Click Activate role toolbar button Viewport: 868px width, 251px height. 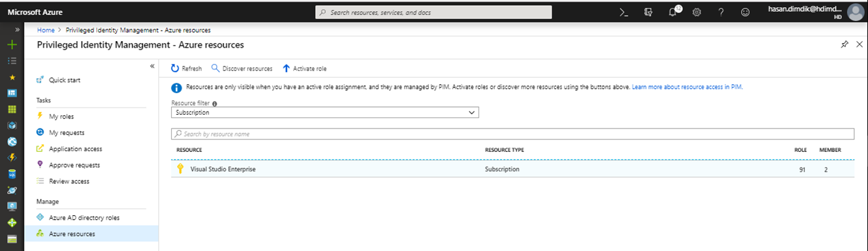click(304, 68)
